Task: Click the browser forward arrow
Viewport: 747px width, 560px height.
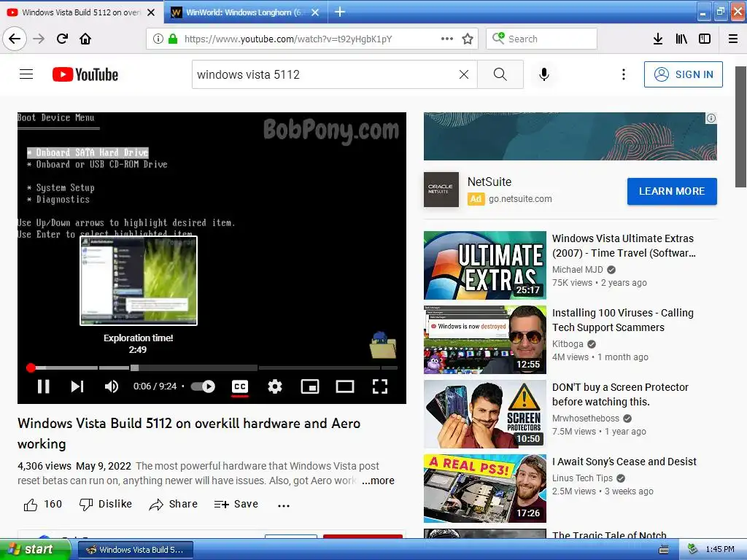Action: click(x=39, y=39)
